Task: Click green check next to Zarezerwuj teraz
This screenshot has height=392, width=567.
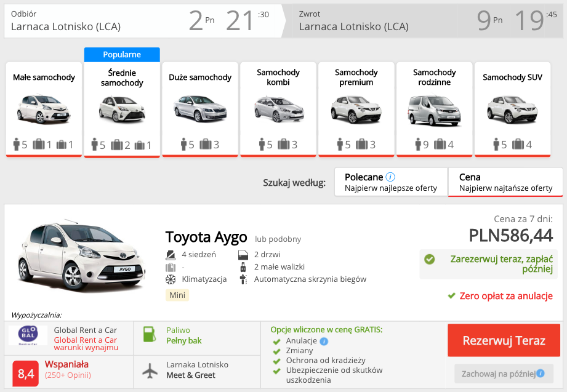Action: click(429, 259)
